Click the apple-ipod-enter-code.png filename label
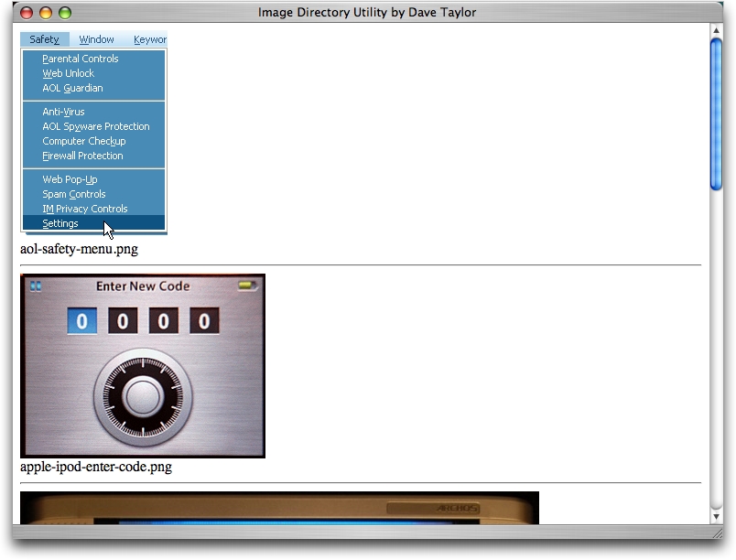 pos(95,467)
